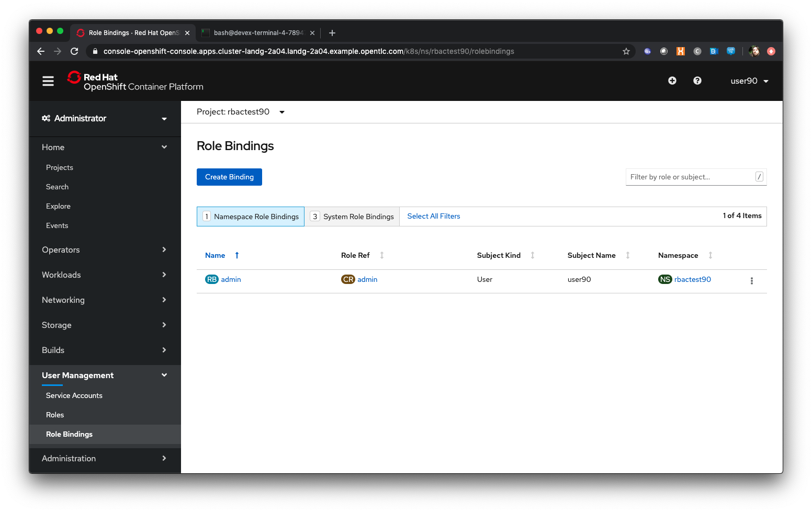Viewport: 812px width, 512px height.
Task: Collapse the User Management nav section
Action: (105, 376)
